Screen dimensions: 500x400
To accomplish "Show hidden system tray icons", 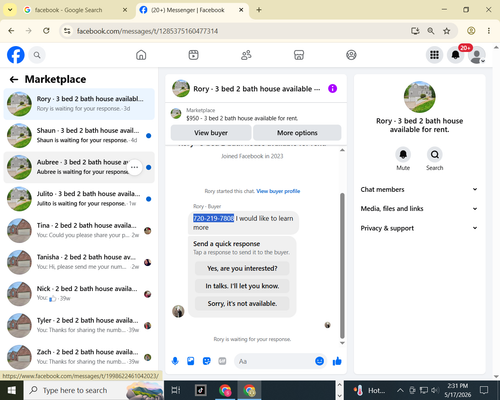I will tap(400, 390).
